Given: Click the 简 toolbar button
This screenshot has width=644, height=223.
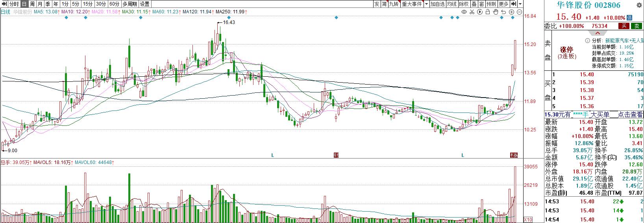Looking at the screenshot, I should [x=385, y=4].
